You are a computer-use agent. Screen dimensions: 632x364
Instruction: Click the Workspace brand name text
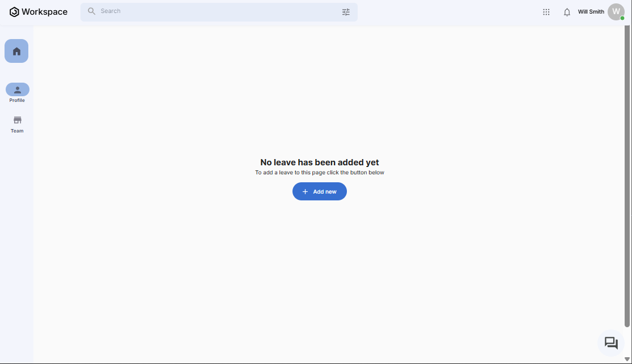45,12
